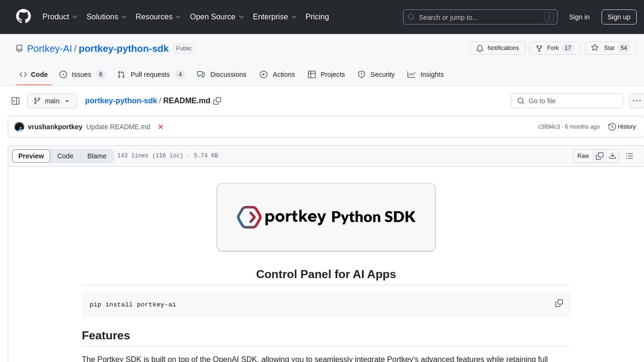Click the Portkey Python SDK banner image
The height and width of the screenshot is (362, 644).
326,217
